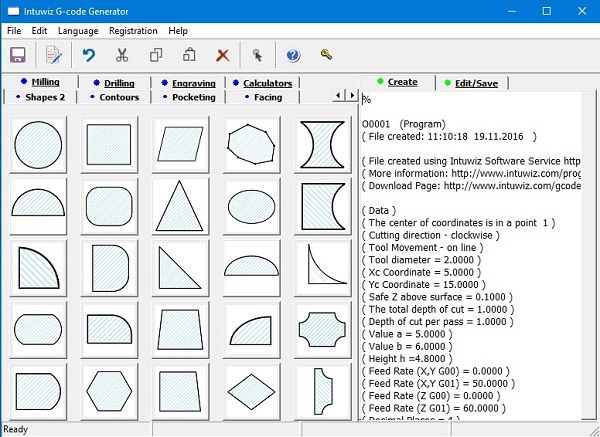Switch to the Edit/Save tab
Screen dimensions: 600x437
click(x=476, y=83)
